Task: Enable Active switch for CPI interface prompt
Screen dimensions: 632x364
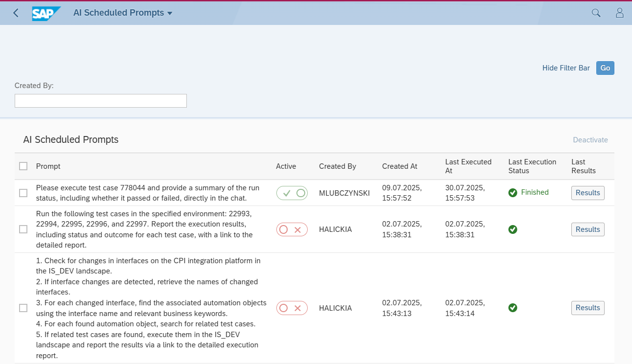Action: point(292,308)
